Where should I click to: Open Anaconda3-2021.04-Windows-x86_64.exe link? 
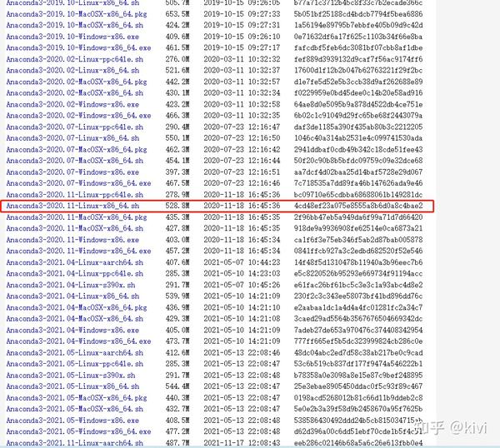point(78,341)
